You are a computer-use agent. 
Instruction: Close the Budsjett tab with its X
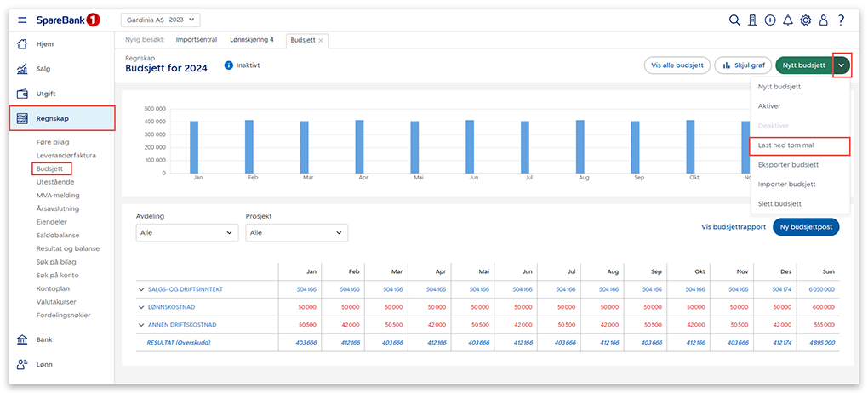(321, 40)
